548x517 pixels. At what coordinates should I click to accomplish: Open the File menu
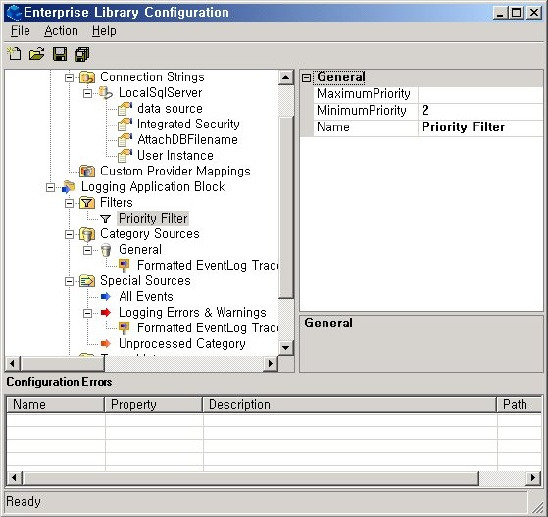click(20, 31)
